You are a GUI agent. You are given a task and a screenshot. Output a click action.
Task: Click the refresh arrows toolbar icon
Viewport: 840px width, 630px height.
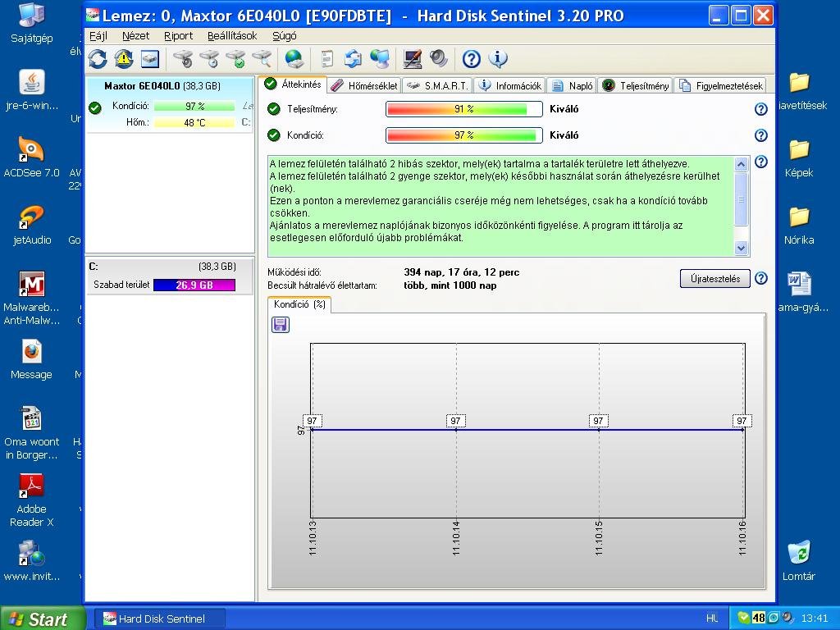tap(98, 59)
